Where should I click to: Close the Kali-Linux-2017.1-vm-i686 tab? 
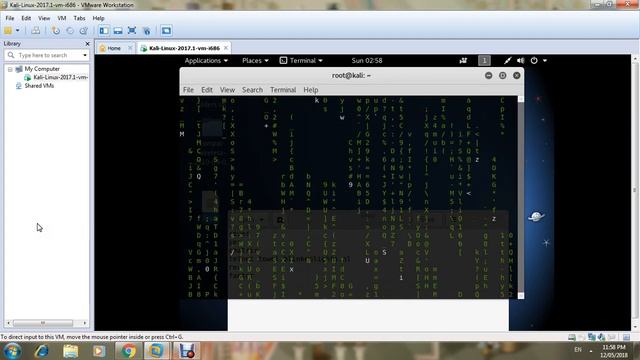pyautogui.click(x=226, y=48)
